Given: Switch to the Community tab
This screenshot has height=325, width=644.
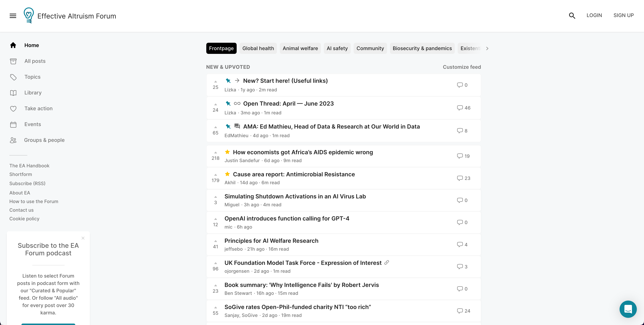Looking at the screenshot, I should [x=370, y=48].
